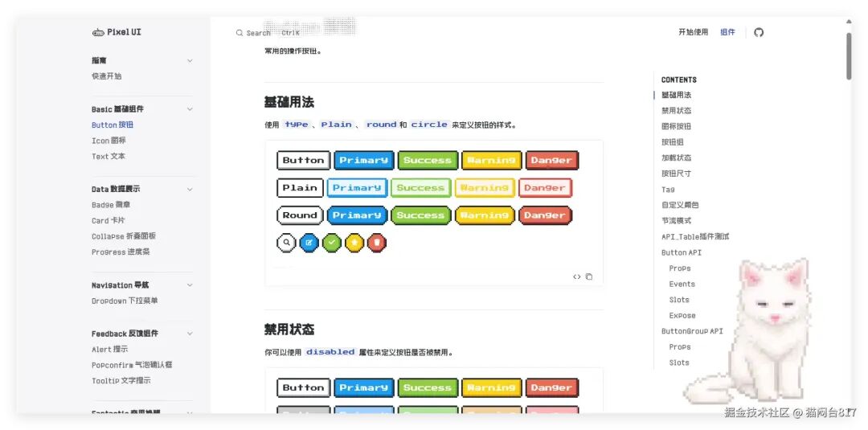Click solid yellow Warning button in basic usage

click(491, 161)
